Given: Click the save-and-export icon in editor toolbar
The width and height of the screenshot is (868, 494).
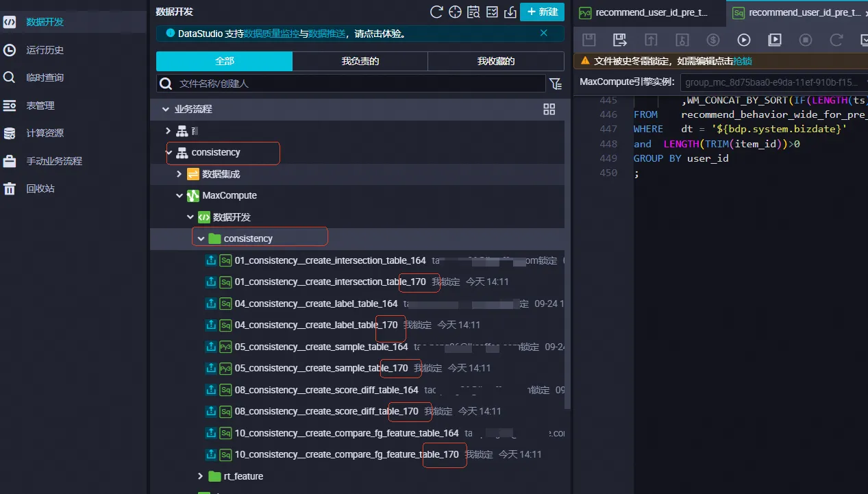Looking at the screenshot, I should [x=619, y=40].
